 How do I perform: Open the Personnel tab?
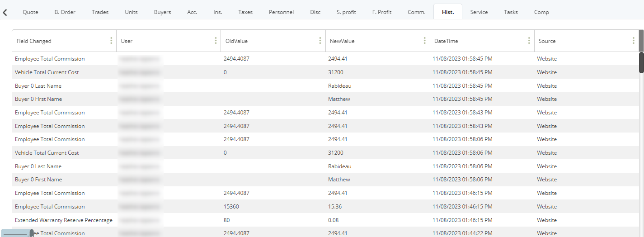[281, 12]
